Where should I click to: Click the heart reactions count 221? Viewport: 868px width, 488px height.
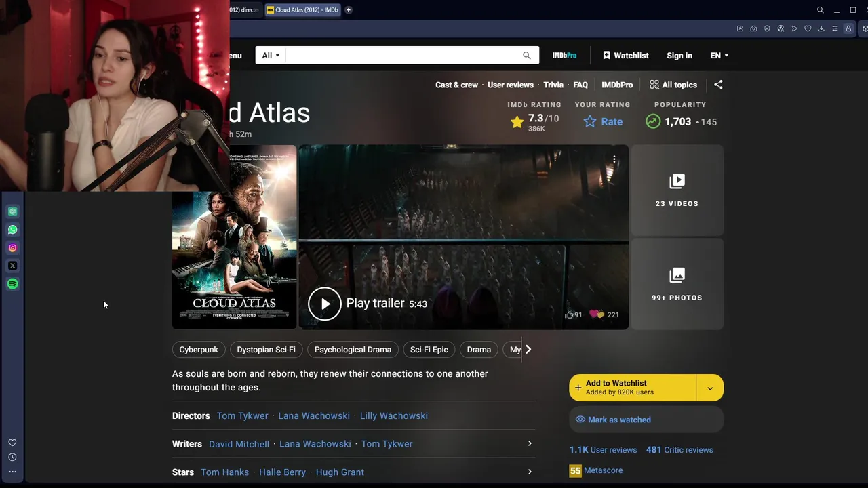pyautogui.click(x=604, y=314)
